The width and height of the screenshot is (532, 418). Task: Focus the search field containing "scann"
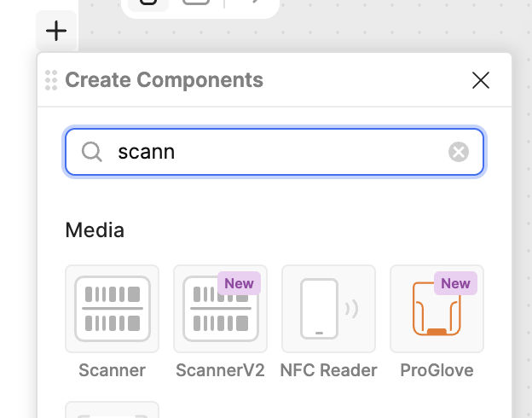(275, 152)
